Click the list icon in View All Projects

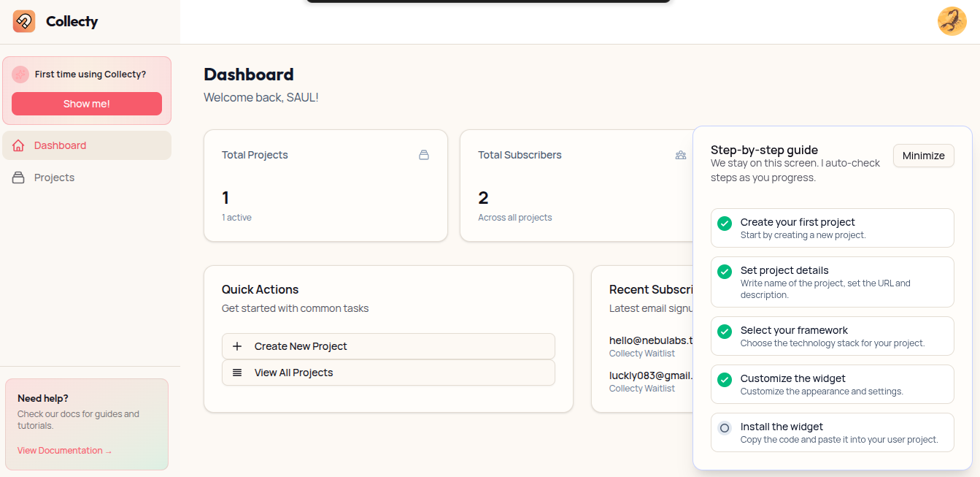pos(237,373)
